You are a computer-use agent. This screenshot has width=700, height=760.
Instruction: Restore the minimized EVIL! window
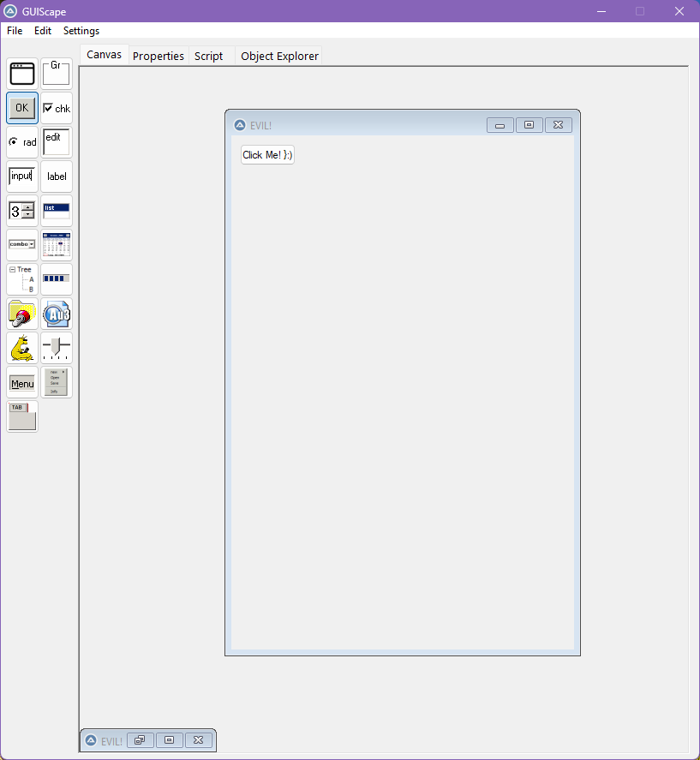point(140,740)
